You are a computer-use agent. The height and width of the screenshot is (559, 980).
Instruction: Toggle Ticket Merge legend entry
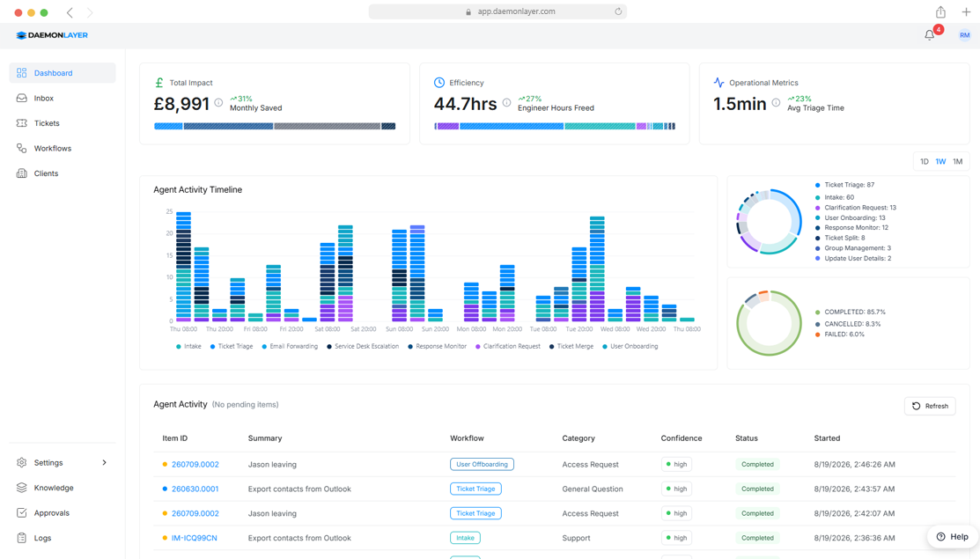571,346
